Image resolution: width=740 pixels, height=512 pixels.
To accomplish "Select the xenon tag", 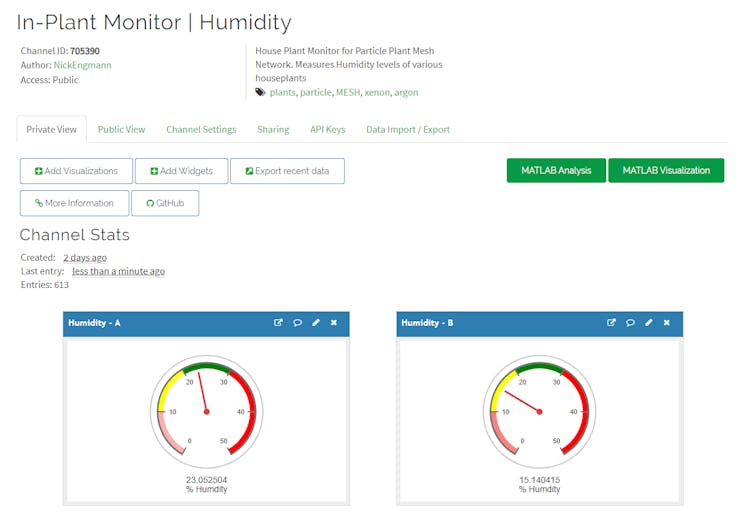I will pyautogui.click(x=377, y=92).
